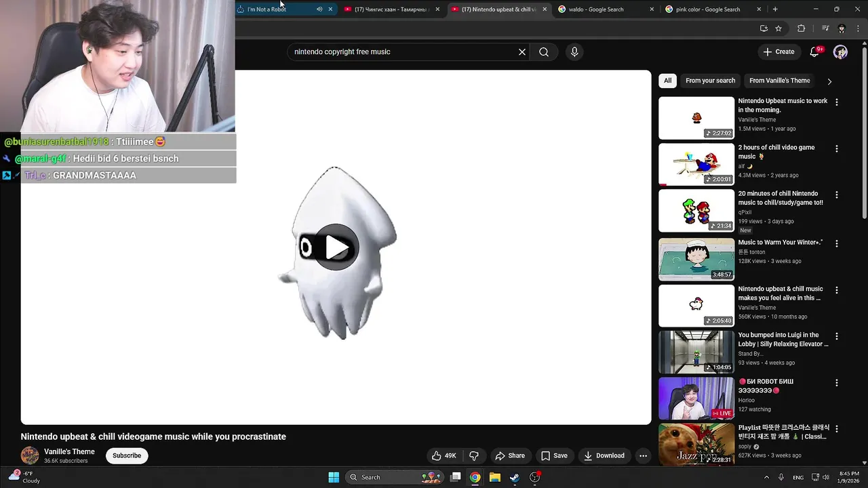The width and height of the screenshot is (868, 488).
Task: Open options for Music to Warm Your Winter
Action: click(x=836, y=243)
